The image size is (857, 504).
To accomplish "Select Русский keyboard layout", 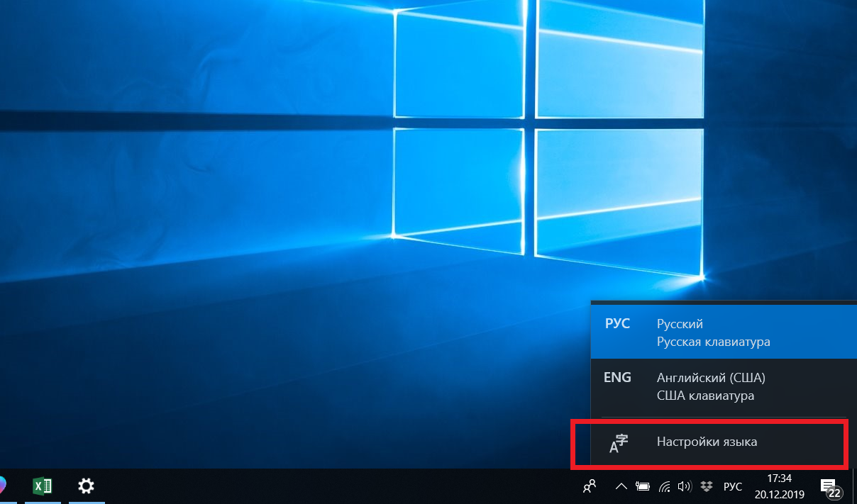I will coord(713,333).
